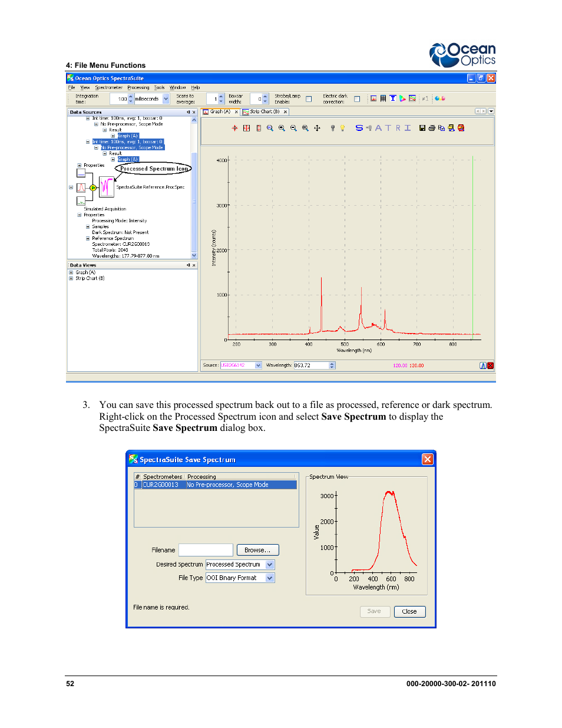Viewport: 562px width, 728px height.
Task: Expand the Samples tree node
Action: (x=88, y=226)
